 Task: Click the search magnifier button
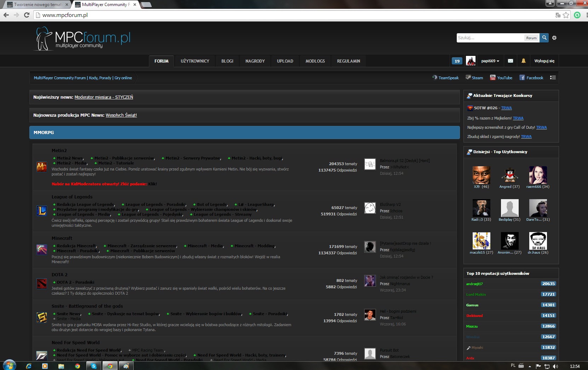click(544, 37)
